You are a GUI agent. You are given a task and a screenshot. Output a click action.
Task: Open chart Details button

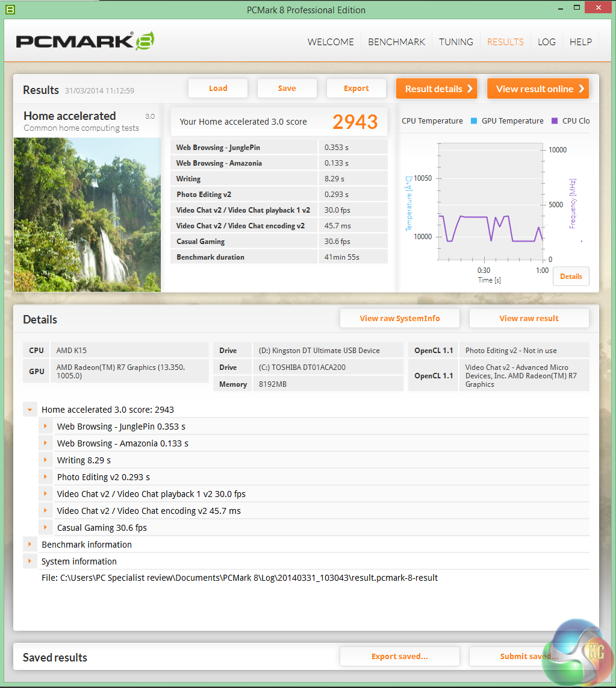click(x=571, y=277)
